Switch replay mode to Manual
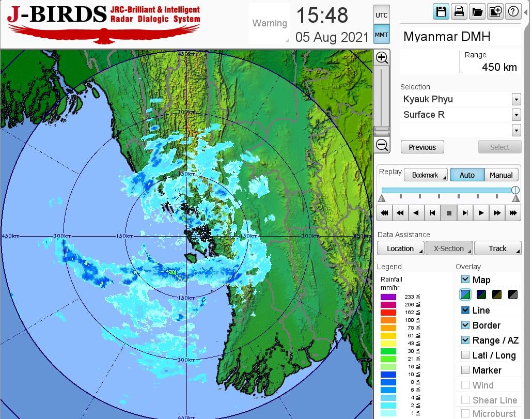 (500, 175)
